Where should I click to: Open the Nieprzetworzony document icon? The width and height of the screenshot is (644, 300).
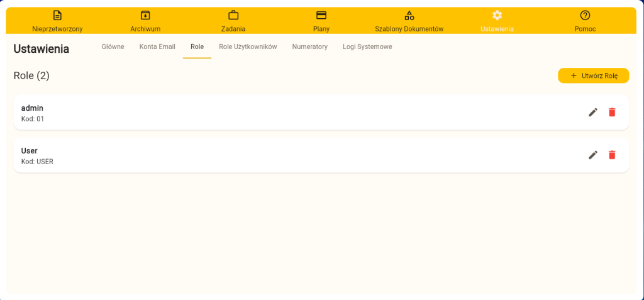(x=57, y=15)
